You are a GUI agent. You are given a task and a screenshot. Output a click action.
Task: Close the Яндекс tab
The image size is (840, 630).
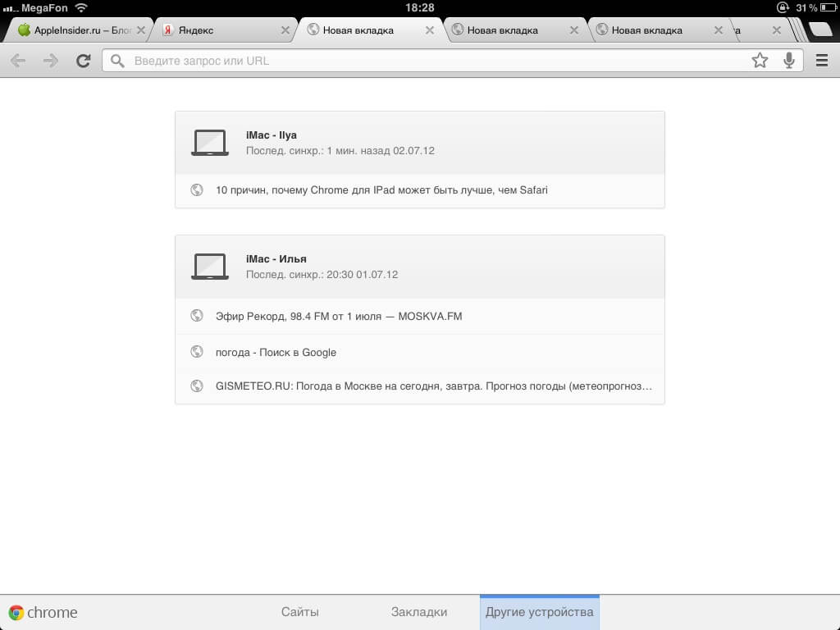click(285, 30)
